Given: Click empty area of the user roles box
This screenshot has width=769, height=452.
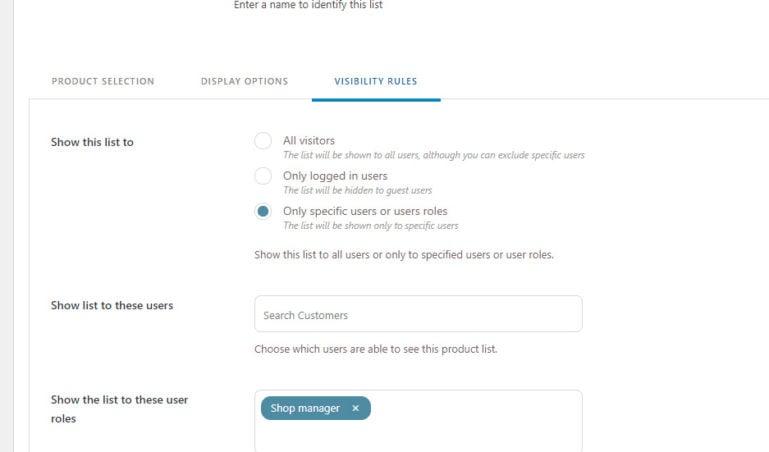Looking at the screenshot, I should click(476, 422).
